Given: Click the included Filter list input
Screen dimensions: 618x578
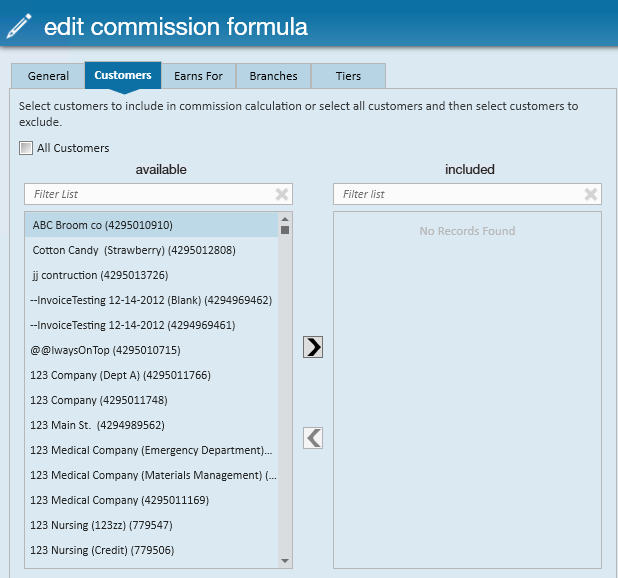Looking at the screenshot, I should click(x=458, y=194).
